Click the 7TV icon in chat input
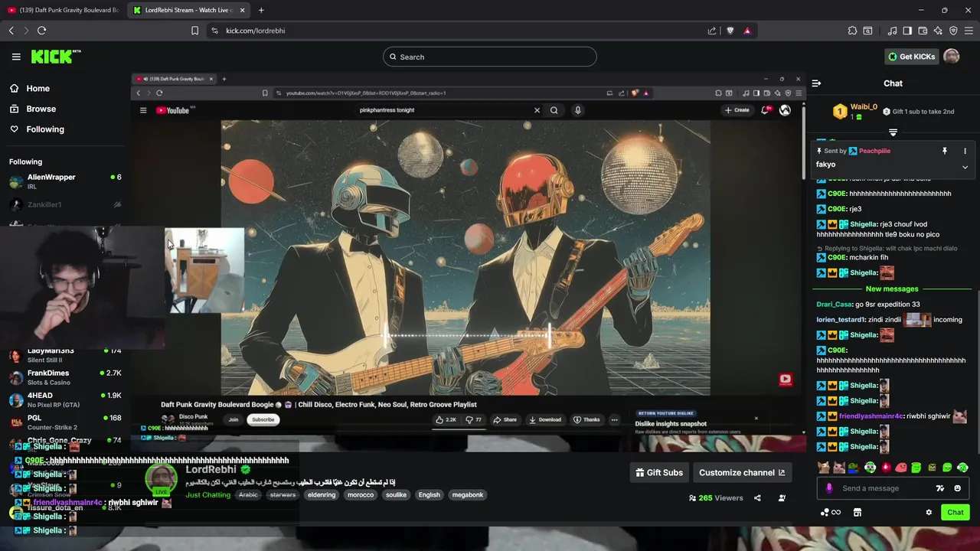 click(x=940, y=488)
